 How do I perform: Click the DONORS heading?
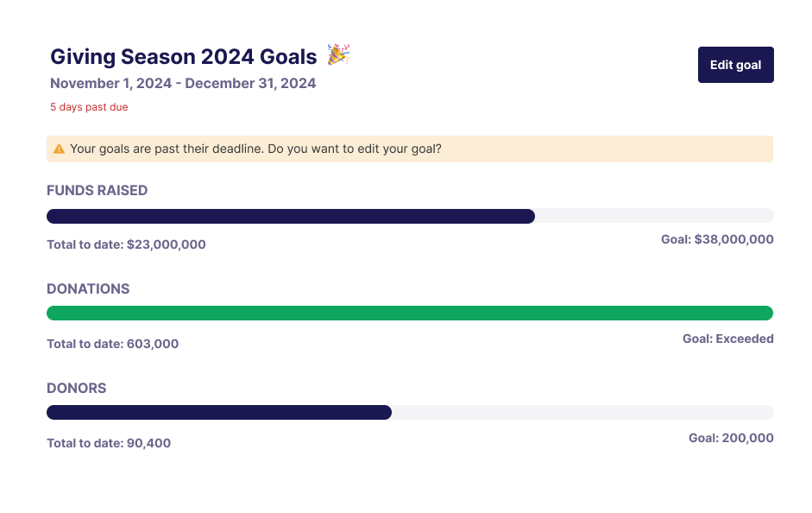pyautogui.click(x=77, y=388)
